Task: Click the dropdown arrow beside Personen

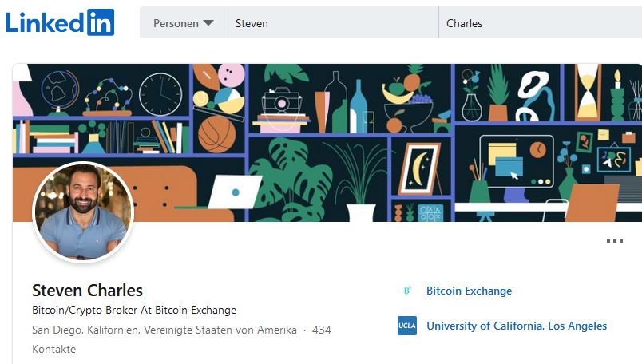Action: [x=208, y=23]
